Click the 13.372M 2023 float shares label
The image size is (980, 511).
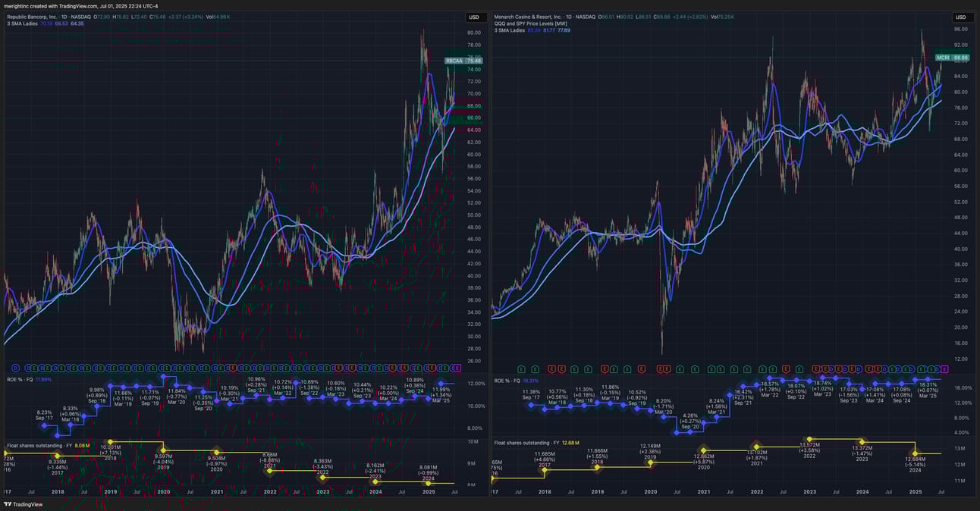coord(862,453)
